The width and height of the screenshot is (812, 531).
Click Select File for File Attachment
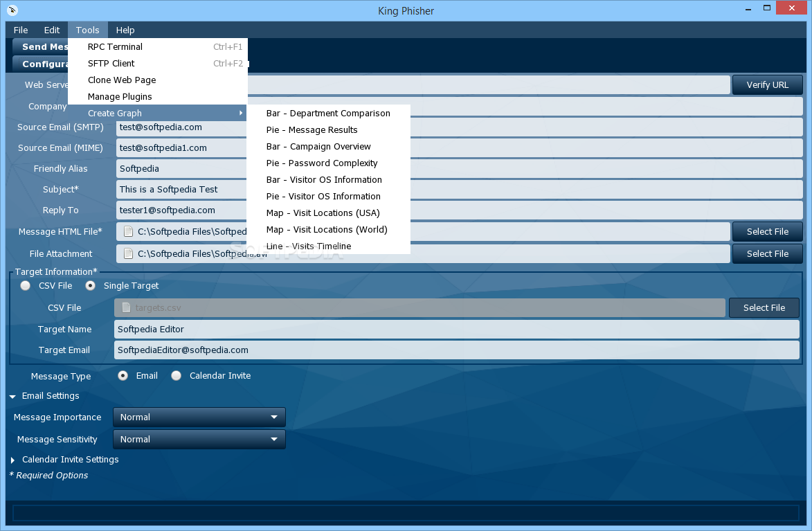(x=768, y=253)
